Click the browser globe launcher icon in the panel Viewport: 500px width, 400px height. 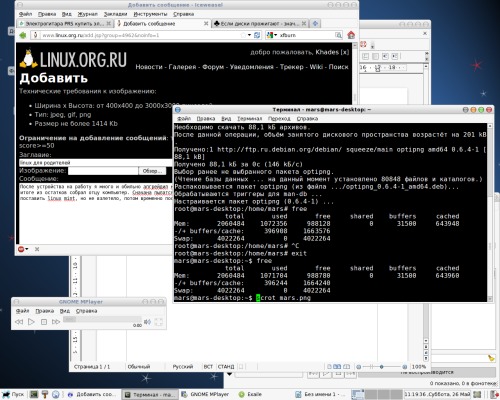[56, 394]
